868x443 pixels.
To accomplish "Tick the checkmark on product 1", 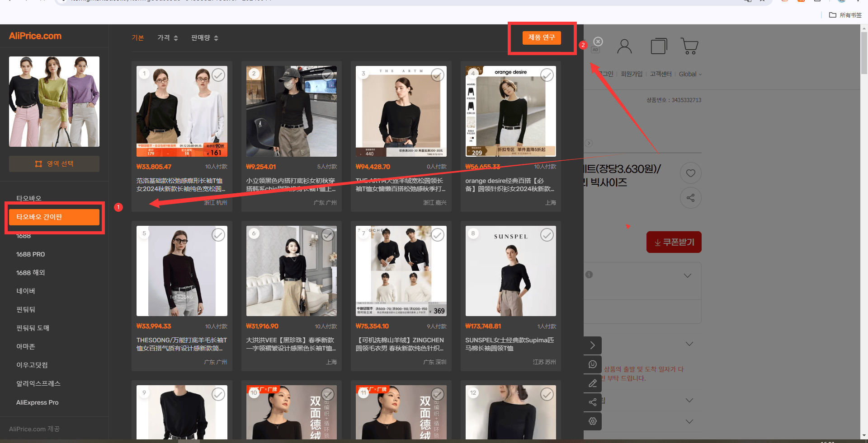I will pos(218,75).
